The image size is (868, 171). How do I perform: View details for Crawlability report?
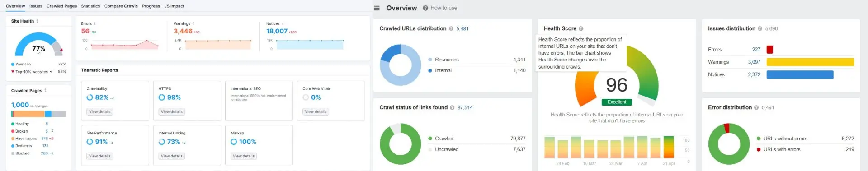tap(99, 111)
